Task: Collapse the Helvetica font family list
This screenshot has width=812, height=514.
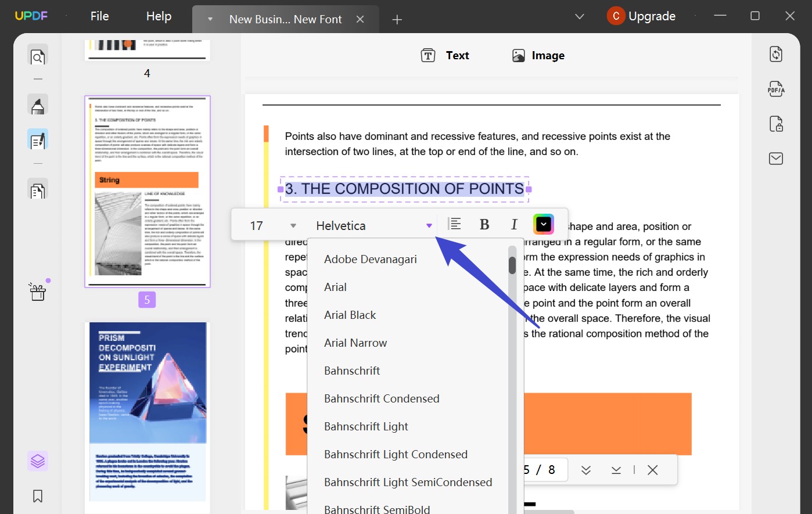Action: click(x=429, y=225)
